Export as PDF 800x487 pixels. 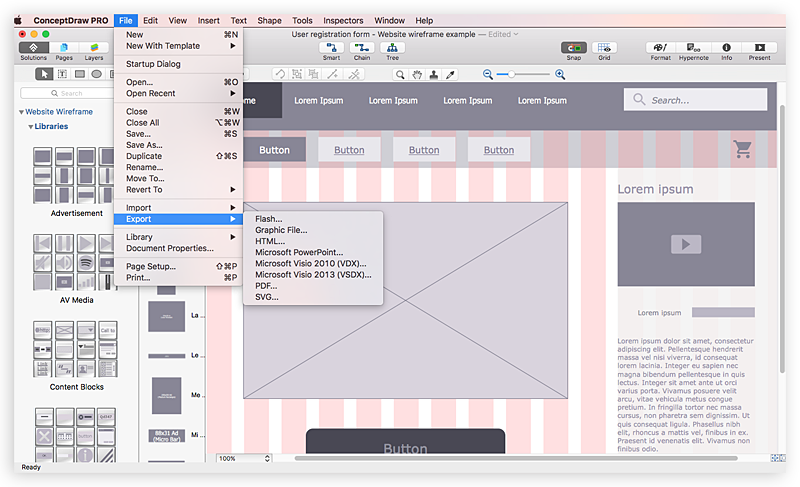pos(313,286)
